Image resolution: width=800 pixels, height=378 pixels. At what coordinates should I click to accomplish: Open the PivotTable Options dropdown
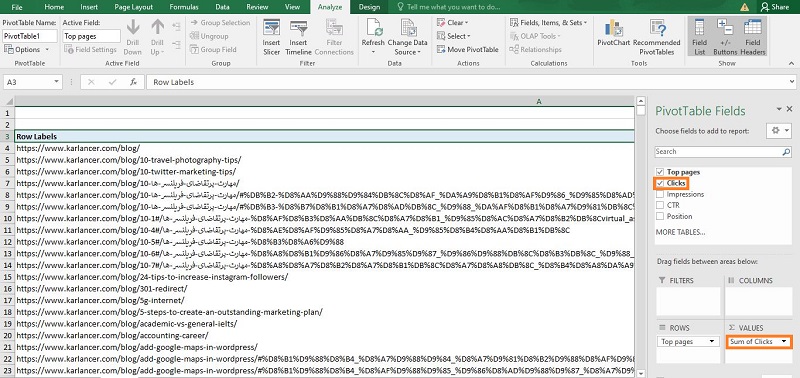click(x=27, y=49)
